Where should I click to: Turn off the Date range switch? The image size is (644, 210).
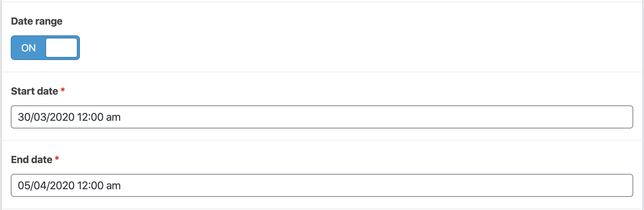tap(45, 48)
